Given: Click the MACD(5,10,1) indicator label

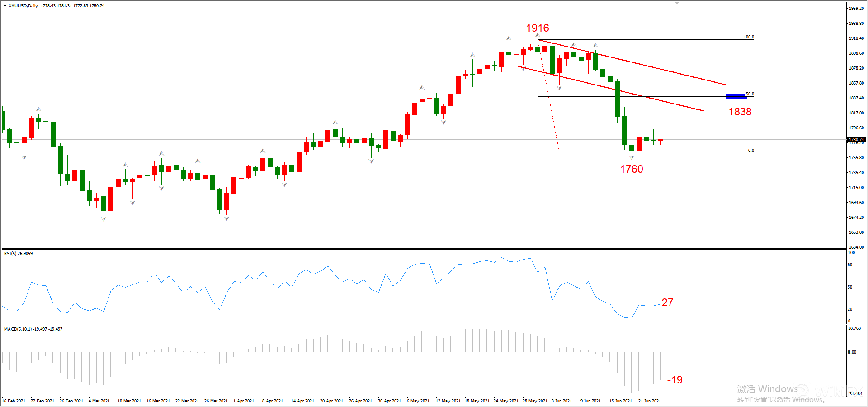Looking at the screenshot, I should pyautogui.click(x=33, y=329).
